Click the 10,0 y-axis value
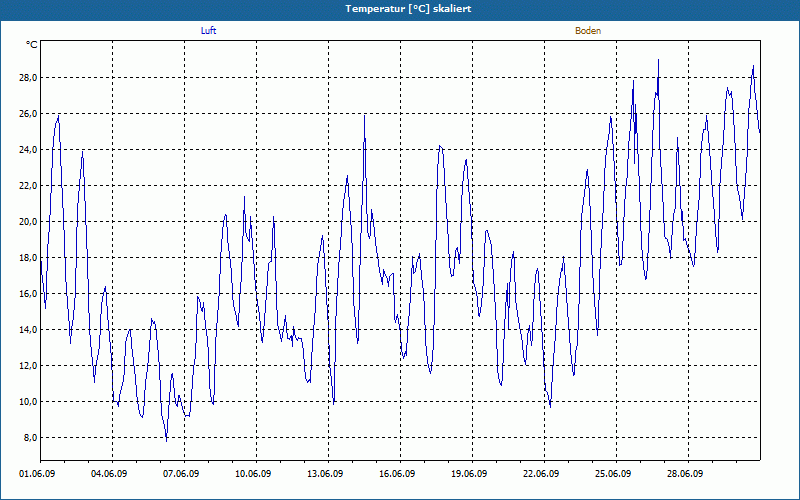The width and height of the screenshot is (800, 500). [x=28, y=402]
